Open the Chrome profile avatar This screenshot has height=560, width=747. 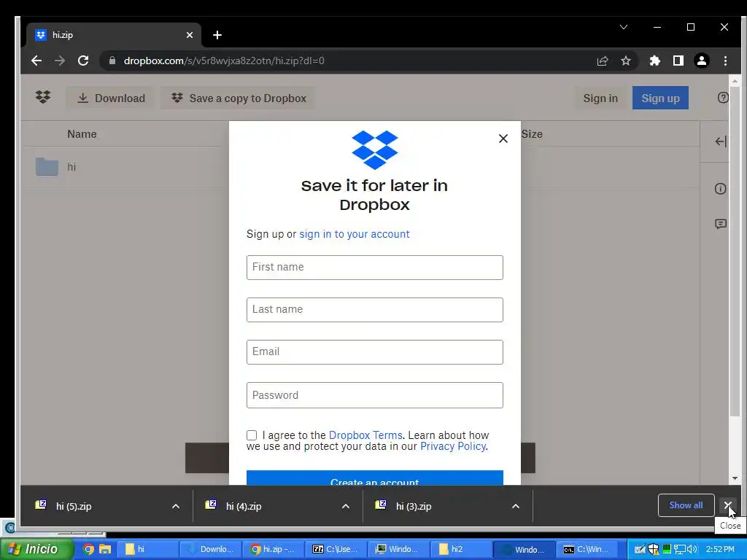[702, 61]
